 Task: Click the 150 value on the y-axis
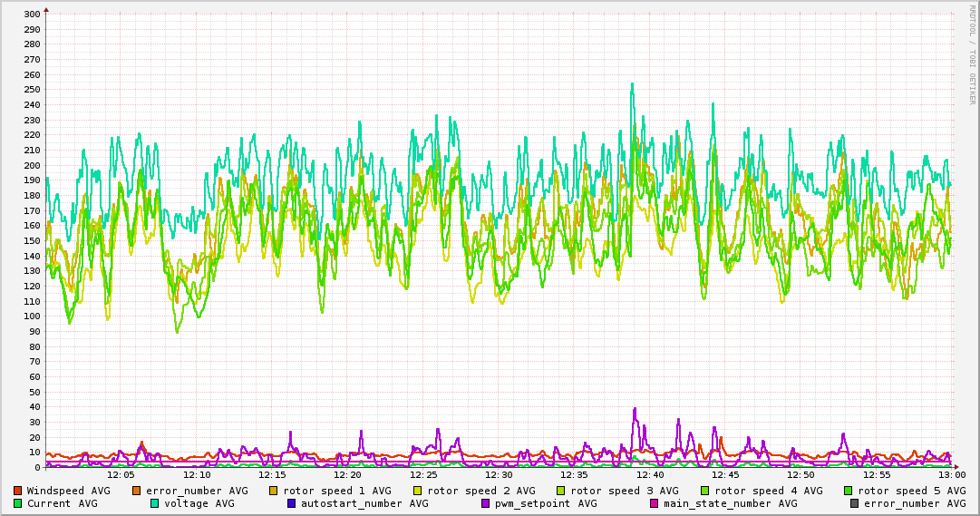[x=33, y=241]
